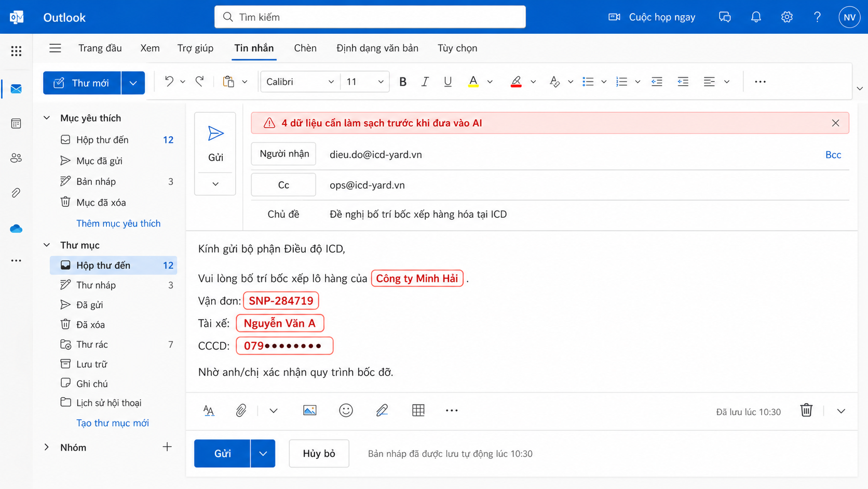This screenshot has width=868, height=489.
Task: Toggle bulleted list
Action: pyautogui.click(x=588, y=82)
